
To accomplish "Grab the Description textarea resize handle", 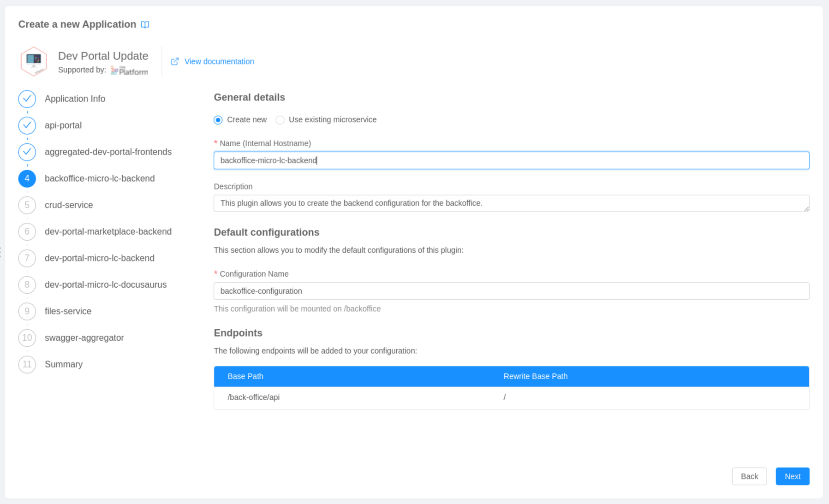I will click(806, 208).
